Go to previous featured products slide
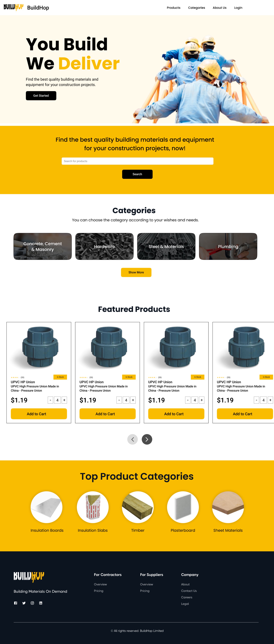 [x=133, y=439]
